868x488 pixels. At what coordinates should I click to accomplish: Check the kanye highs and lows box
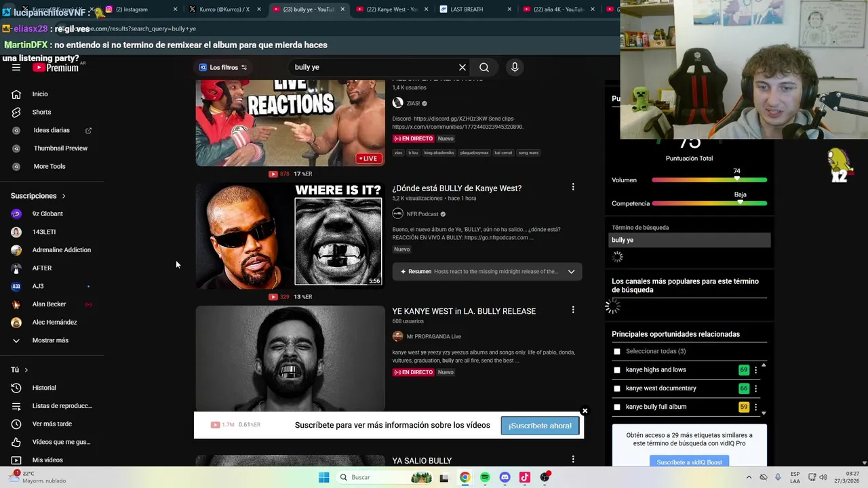click(x=617, y=370)
